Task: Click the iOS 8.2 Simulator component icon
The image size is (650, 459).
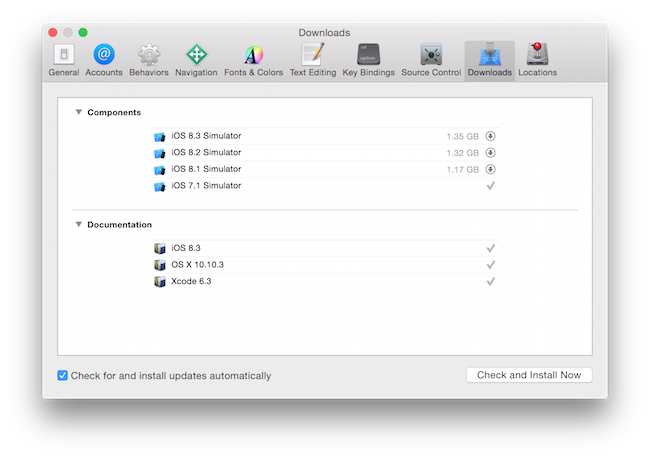Action: [x=160, y=153]
